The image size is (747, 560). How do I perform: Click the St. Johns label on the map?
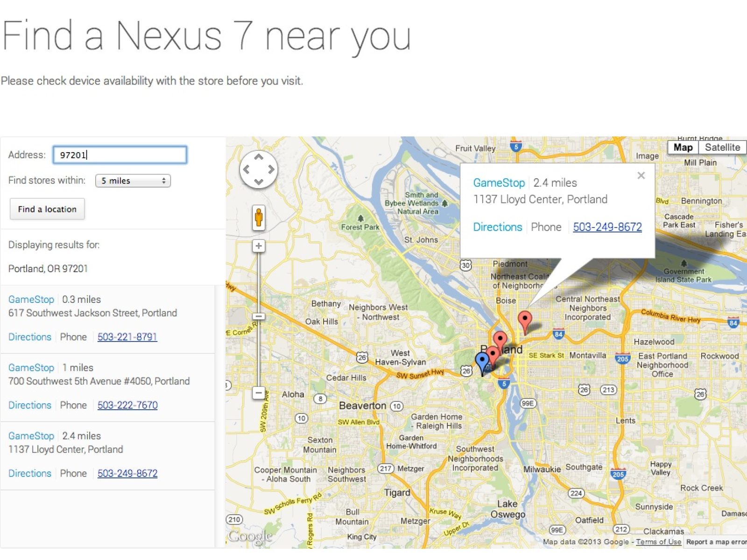pos(421,240)
